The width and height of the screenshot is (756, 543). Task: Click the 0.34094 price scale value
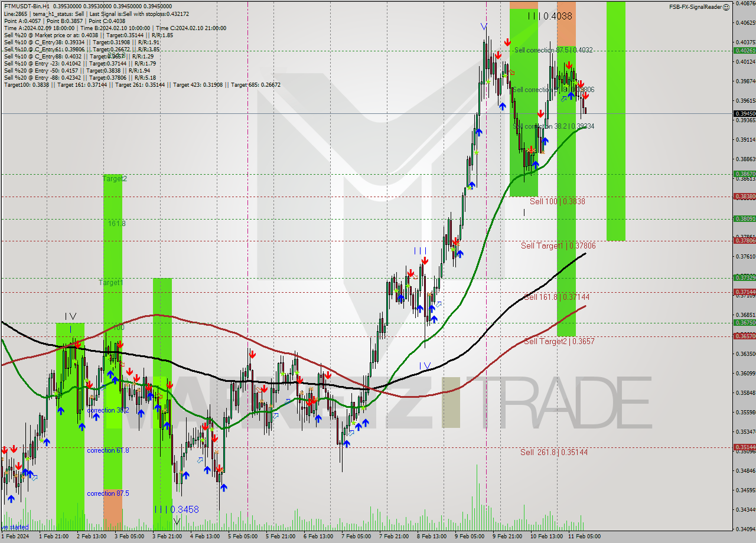coord(745,529)
